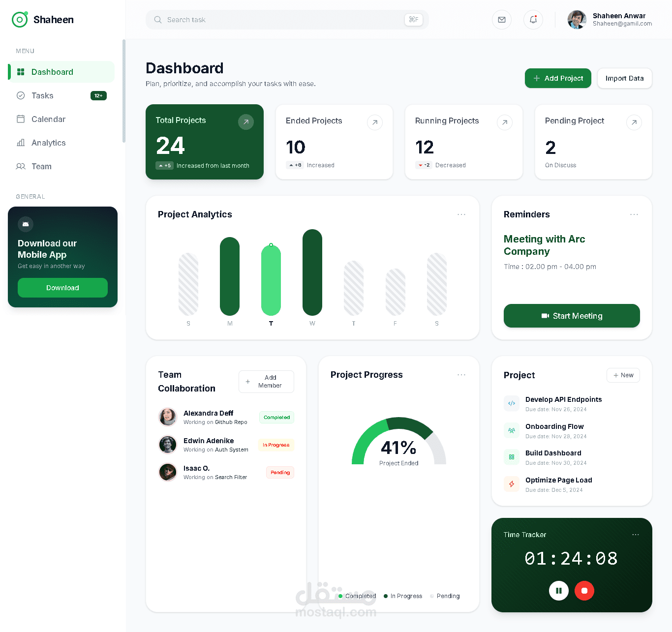Click the Develop API Endpoints code icon

[x=512, y=403]
